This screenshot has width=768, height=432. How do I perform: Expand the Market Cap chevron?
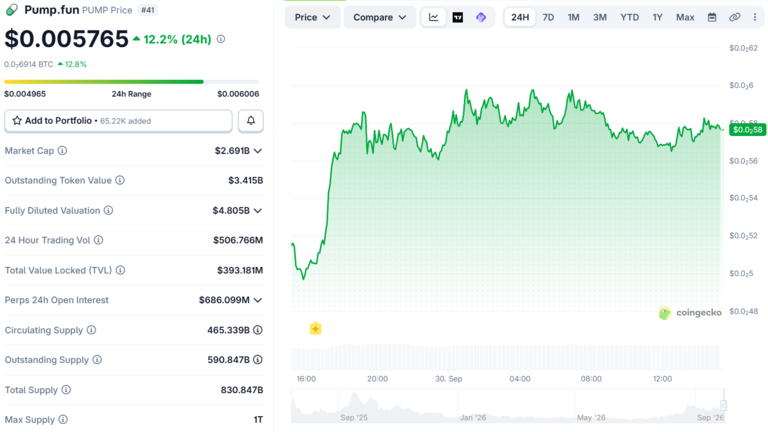pyautogui.click(x=258, y=151)
